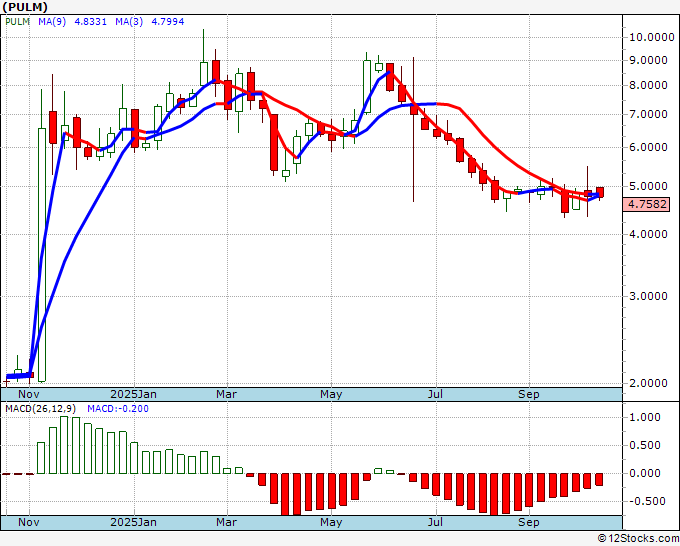Click May on the MACD time axis

(331, 522)
